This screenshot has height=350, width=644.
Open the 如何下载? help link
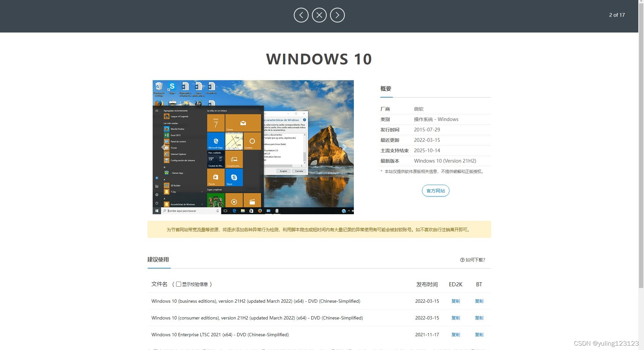click(473, 260)
